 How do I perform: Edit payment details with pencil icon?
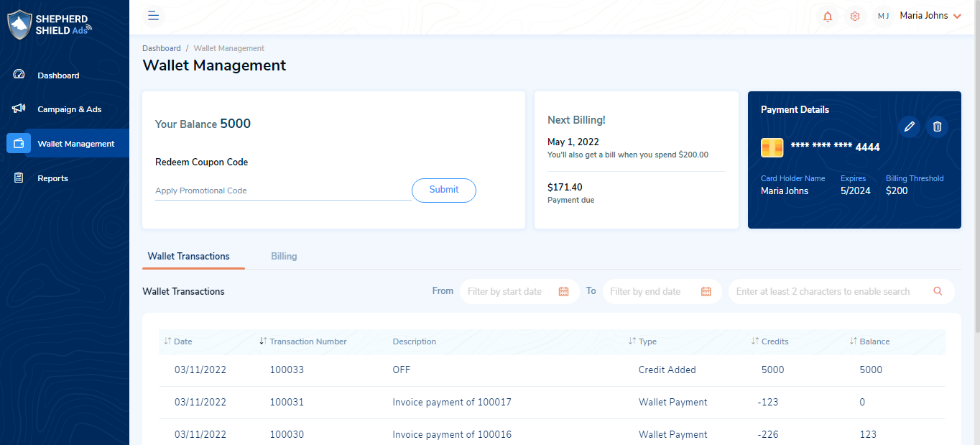(x=910, y=127)
